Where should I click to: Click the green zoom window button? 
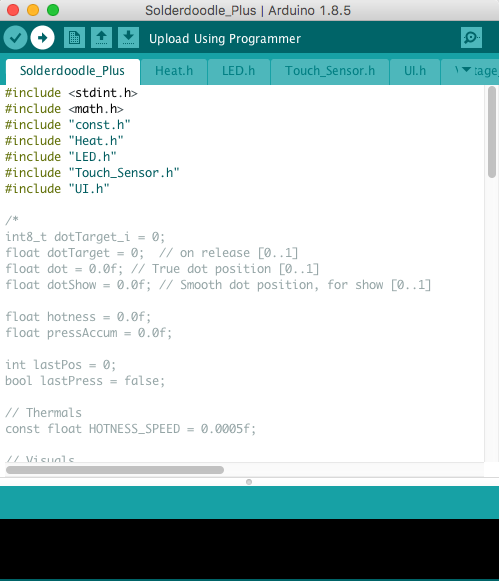[x=53, y=10]
